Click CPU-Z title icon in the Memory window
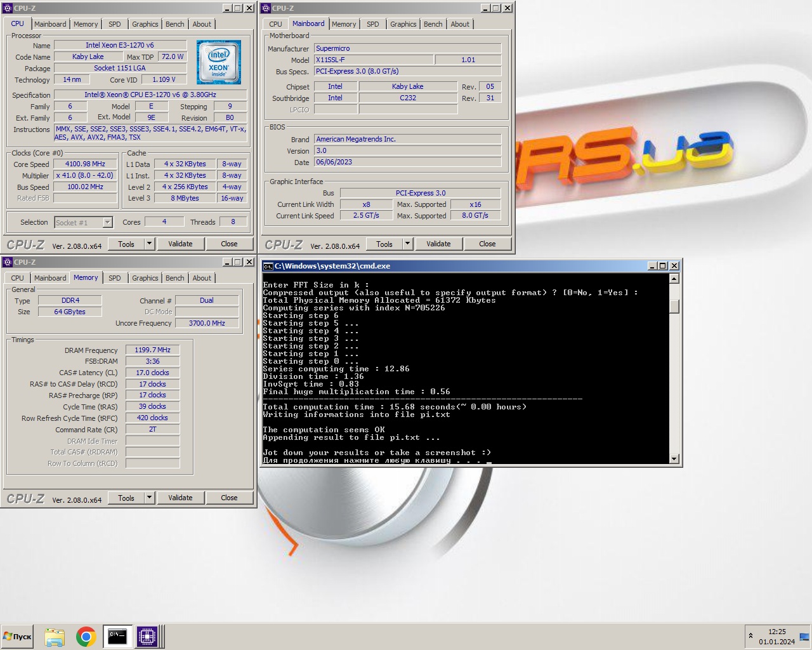The image size is (812, 650). tap(8, 262)
